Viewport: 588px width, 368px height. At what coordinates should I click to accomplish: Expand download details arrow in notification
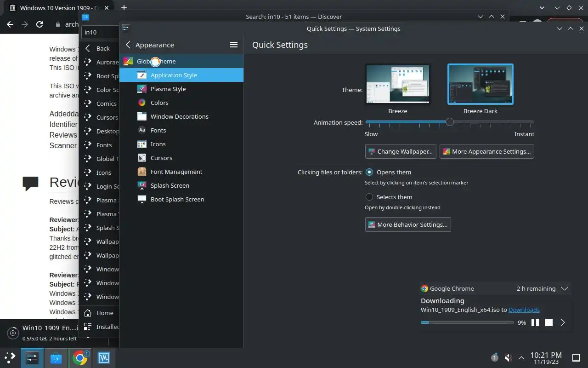563,322
